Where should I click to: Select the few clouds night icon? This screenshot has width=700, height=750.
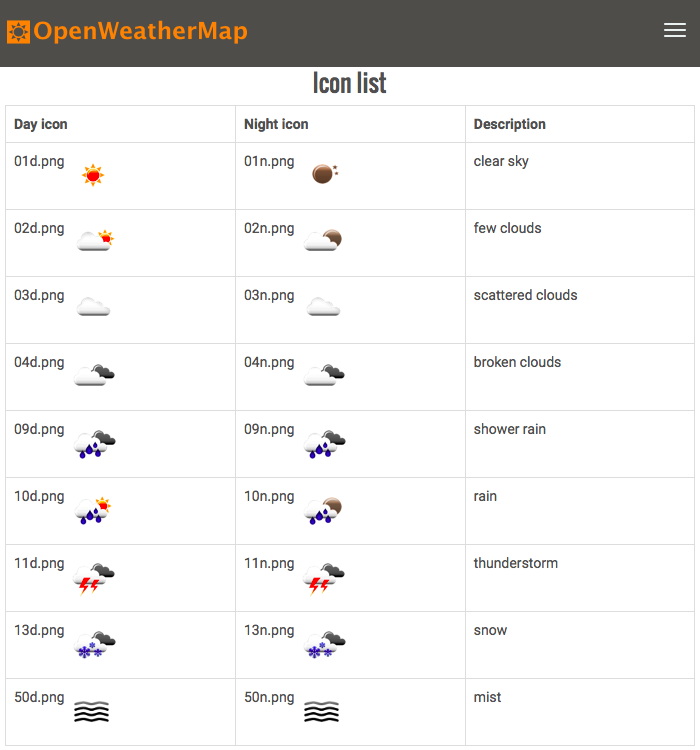(x=323, y=240)
